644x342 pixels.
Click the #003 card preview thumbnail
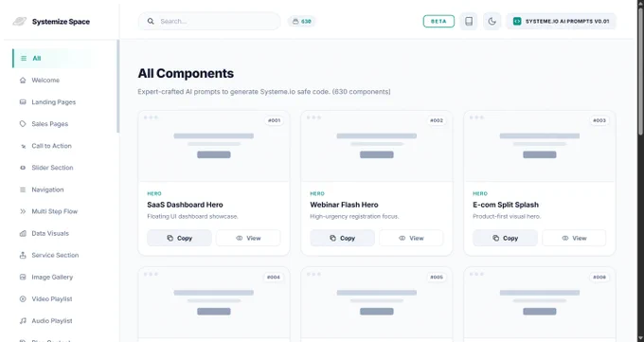point(540,146)
